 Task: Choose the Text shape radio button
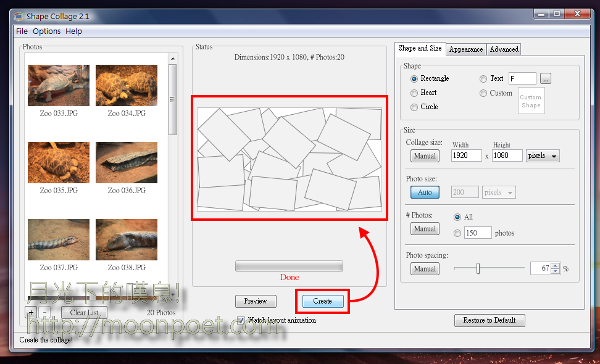coord(483,78)
